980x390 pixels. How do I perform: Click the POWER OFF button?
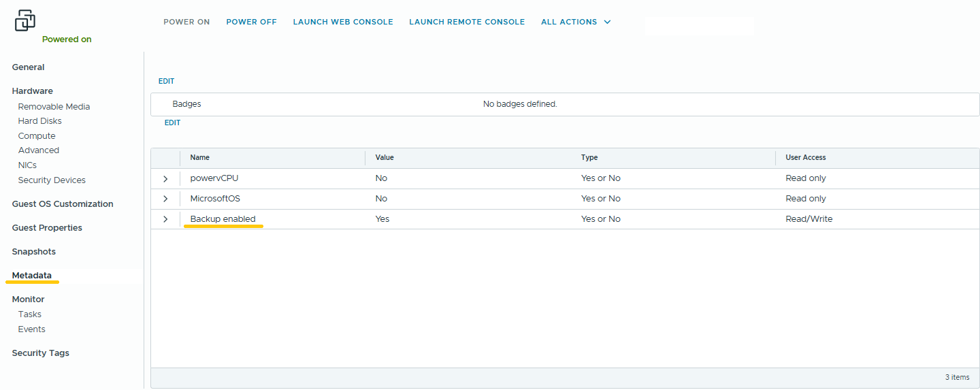pos(251,22)
